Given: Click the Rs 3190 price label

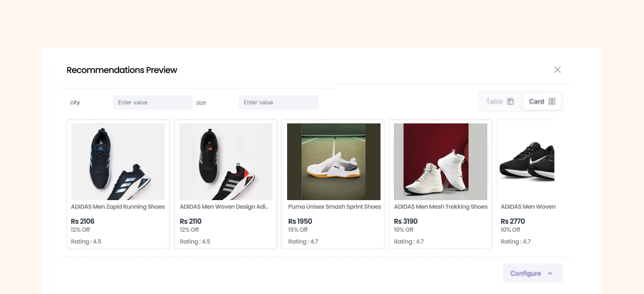Looking at the screenshot, I should [405, 221].
